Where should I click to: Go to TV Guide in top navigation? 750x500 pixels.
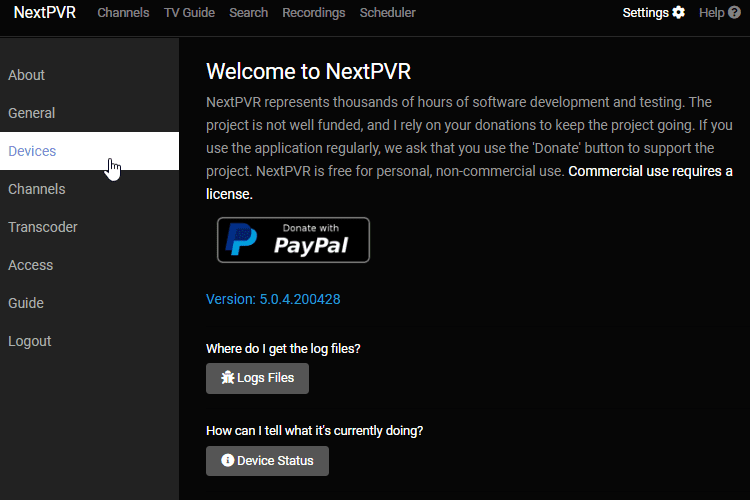click(189, 12)
